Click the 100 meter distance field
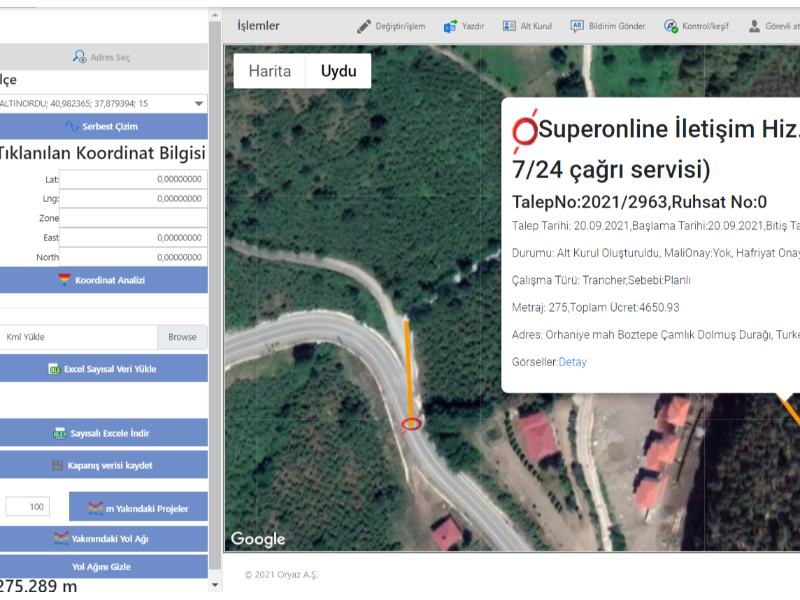 (28, 507)
